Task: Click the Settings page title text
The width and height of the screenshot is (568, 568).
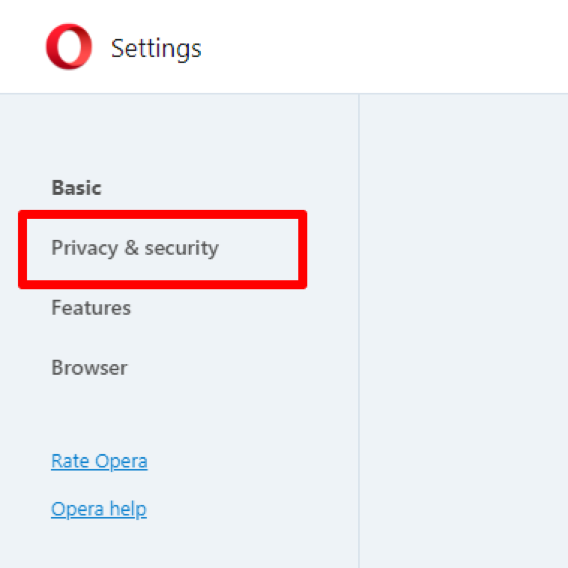Action: point(156,49)
